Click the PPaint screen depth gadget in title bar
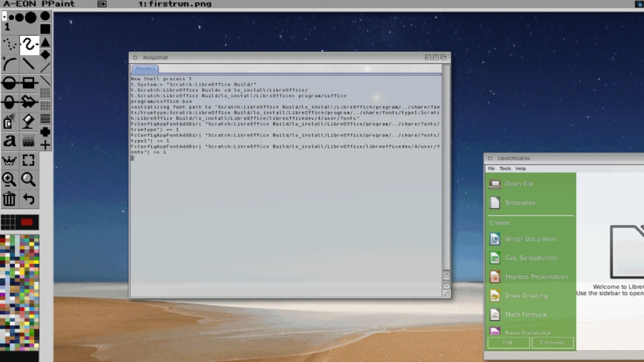 click(640, 4)
